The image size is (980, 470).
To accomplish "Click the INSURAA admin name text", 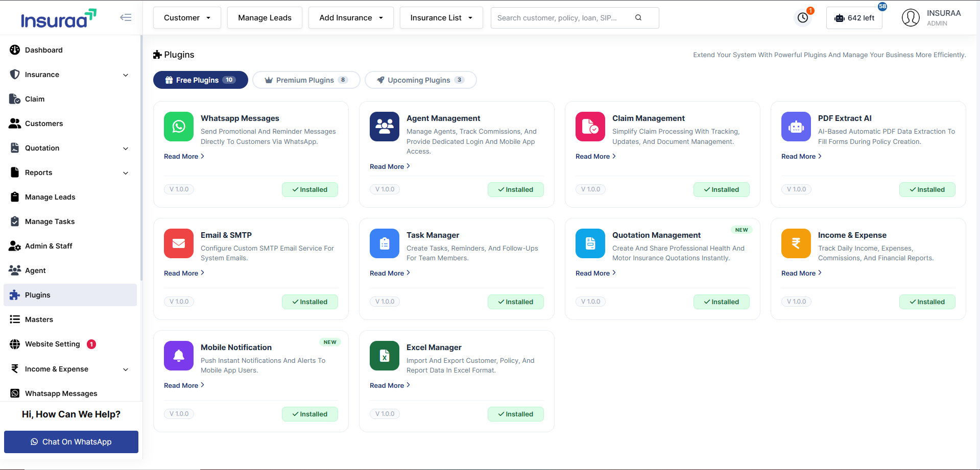I will (x=944, y=13).
